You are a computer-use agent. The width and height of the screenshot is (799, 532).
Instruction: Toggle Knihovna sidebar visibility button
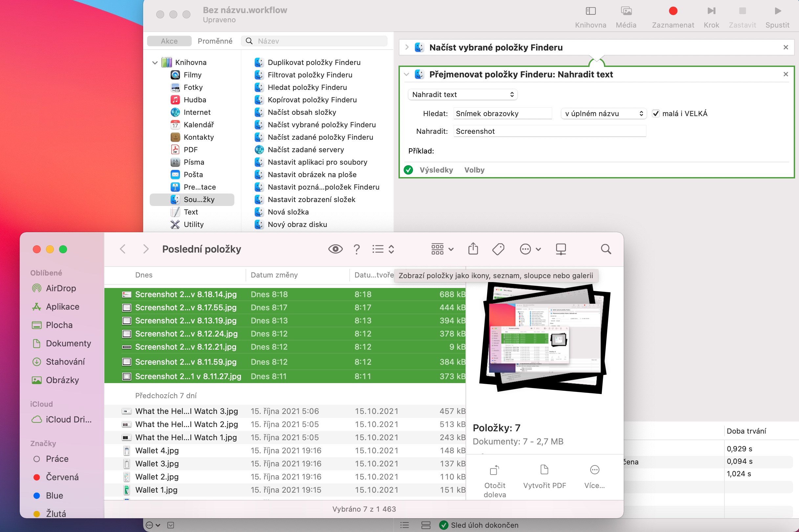(x=591, y=11)
